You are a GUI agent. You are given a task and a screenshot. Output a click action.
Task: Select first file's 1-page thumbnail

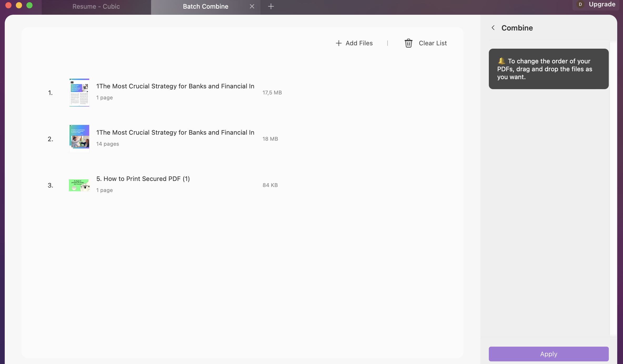click(79, 93)
